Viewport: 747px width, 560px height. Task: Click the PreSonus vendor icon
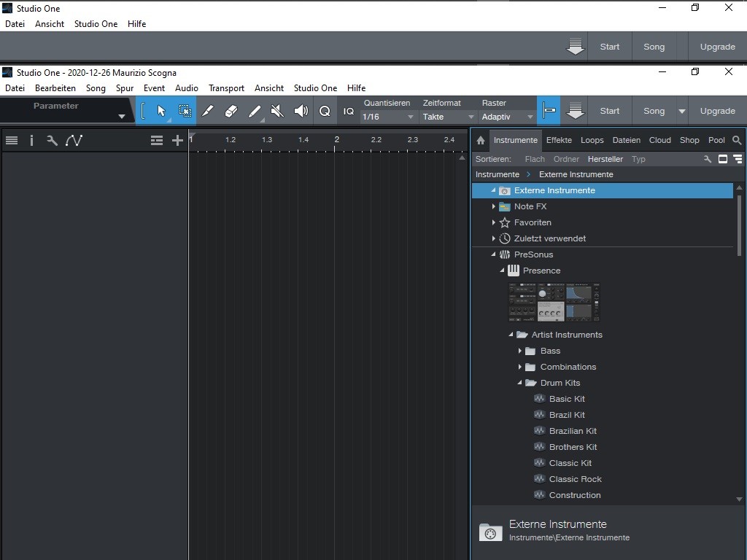pos(505,254)
